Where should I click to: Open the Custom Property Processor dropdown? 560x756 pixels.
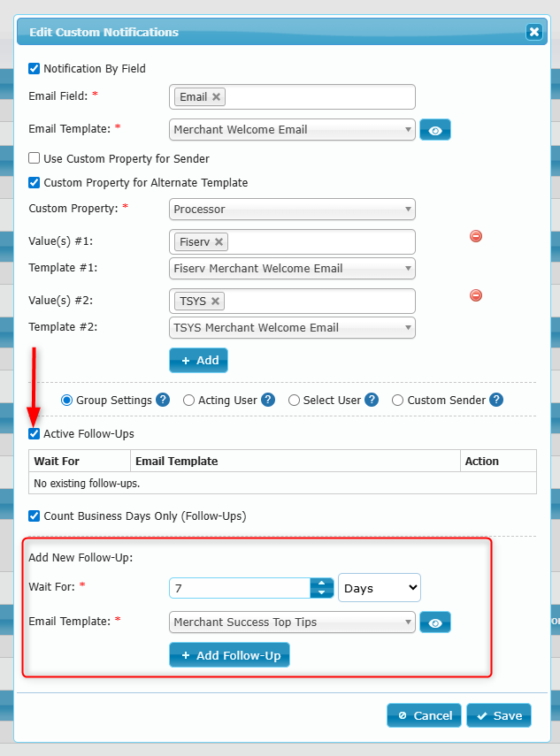click(x=292, y=210)
